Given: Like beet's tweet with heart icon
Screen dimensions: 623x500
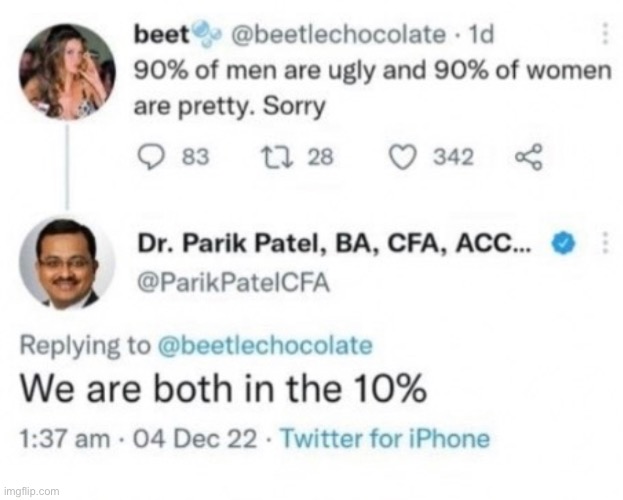Looking at the screenshot, I should 402,157.
